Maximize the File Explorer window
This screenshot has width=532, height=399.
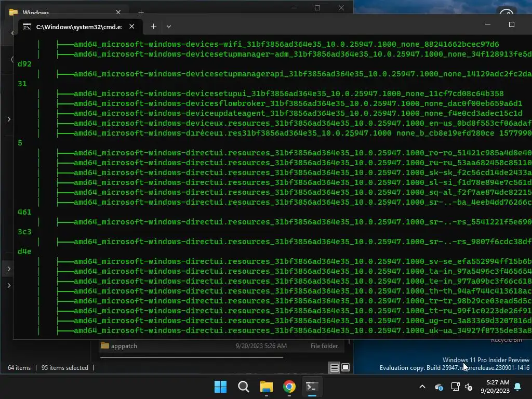317,8
